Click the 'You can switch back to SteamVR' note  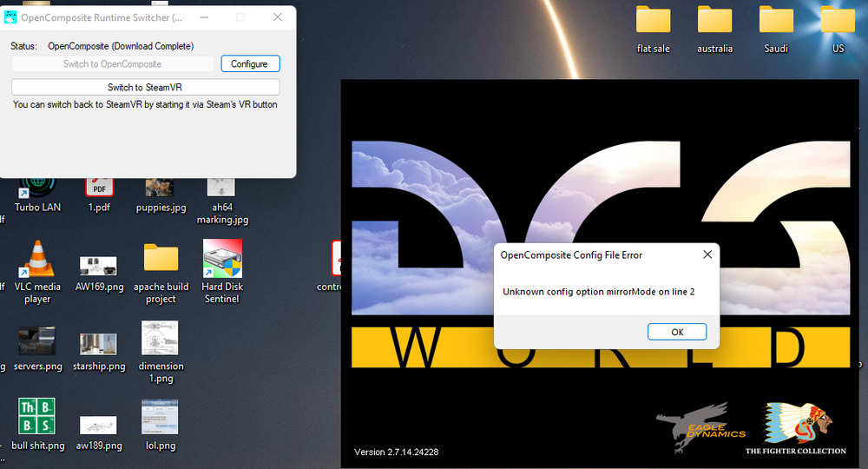pyautogui.click(x=145, y=104)
